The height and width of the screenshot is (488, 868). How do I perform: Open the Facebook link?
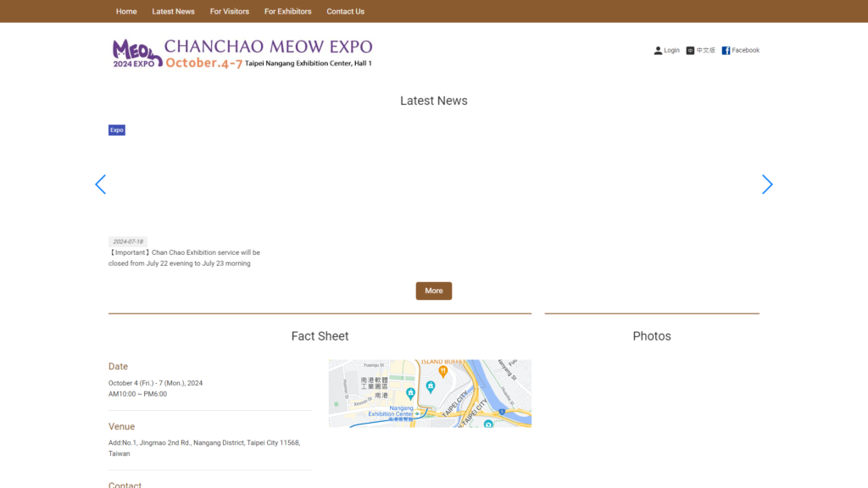pos(745,50)
